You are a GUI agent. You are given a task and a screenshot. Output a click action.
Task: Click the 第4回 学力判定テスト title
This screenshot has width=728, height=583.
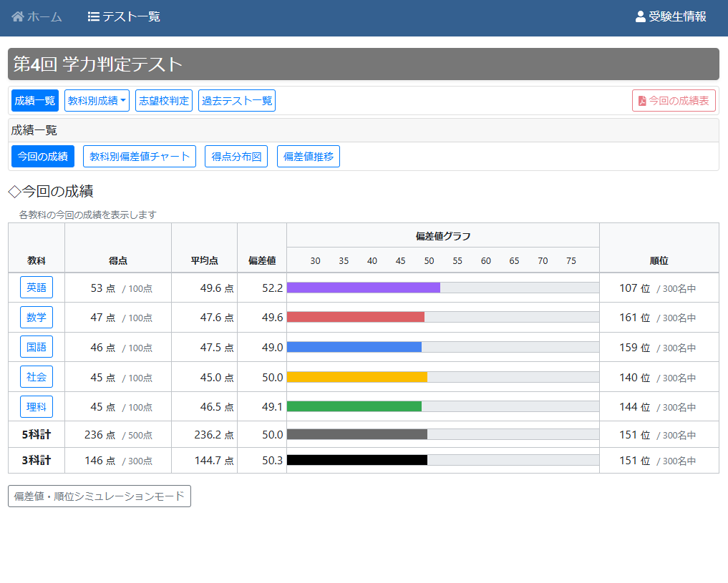click(97, 64)
